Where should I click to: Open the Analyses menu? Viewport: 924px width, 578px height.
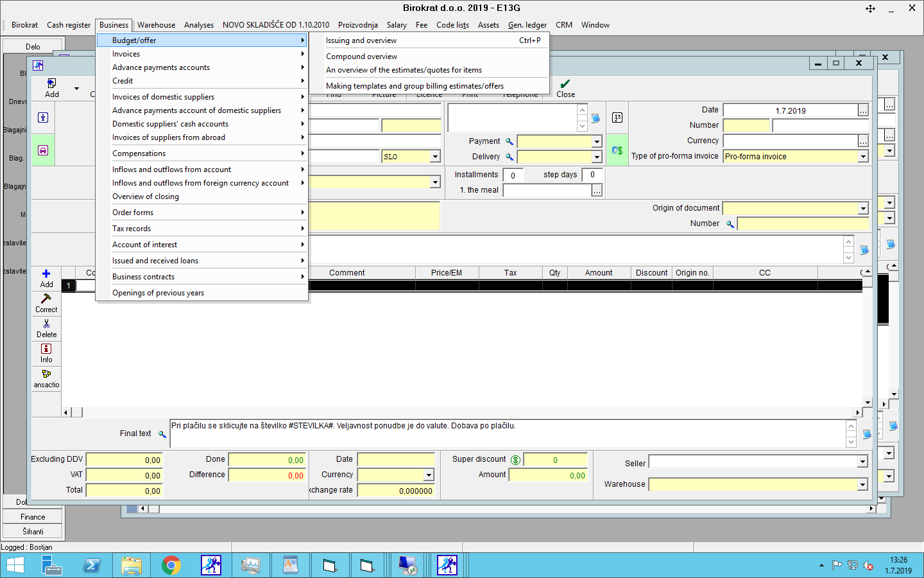(x=199, y=25)
